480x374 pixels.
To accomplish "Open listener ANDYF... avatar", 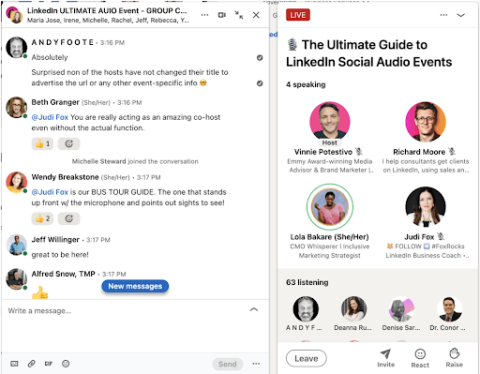I will point(306,309).
